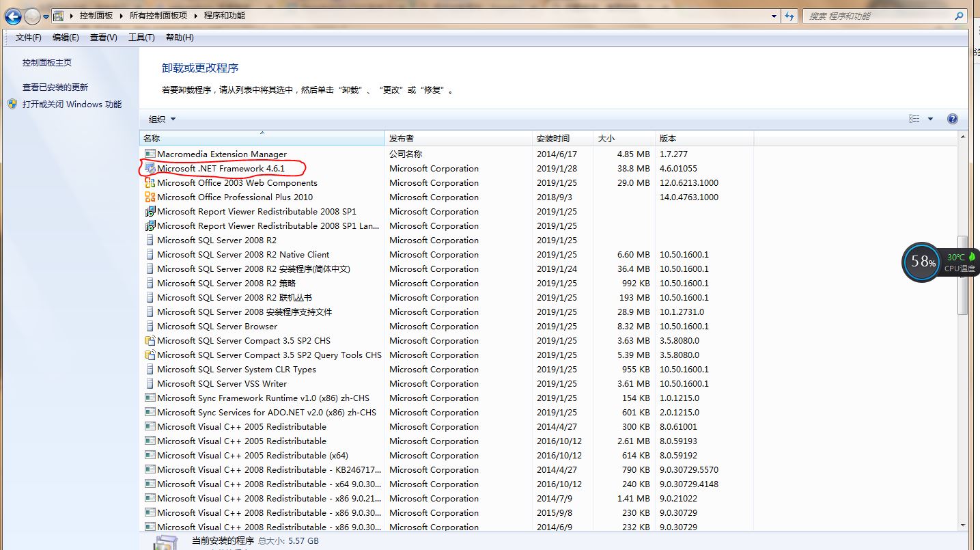980x550 pixels.
Task: Sort by the 大小 column header
Action: point(625,139)
